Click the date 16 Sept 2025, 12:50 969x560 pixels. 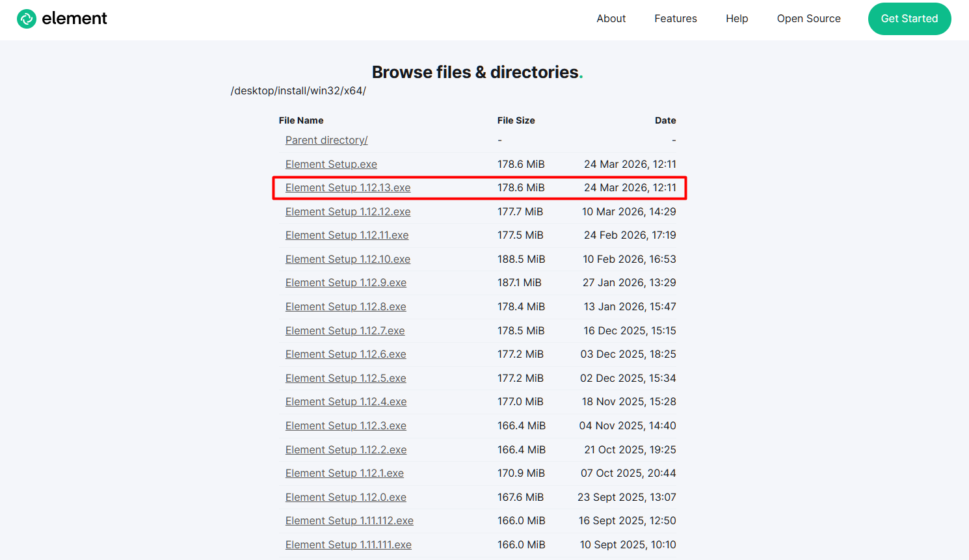pyautogui.click(x=628, y=521)
